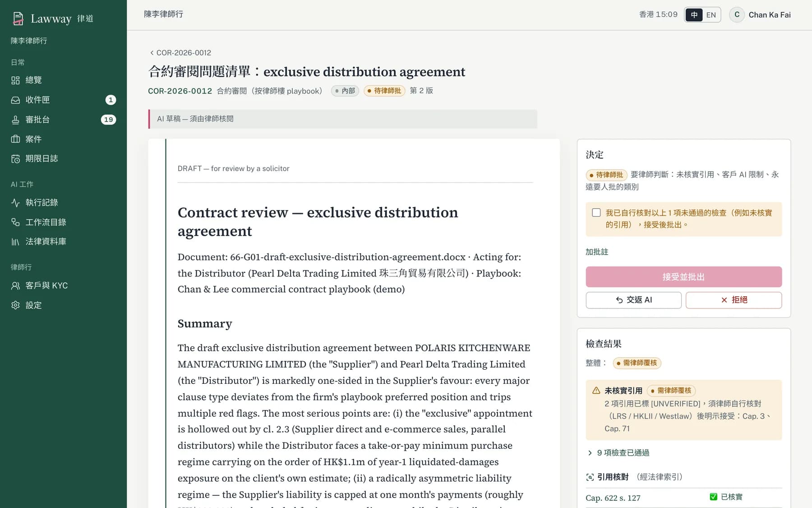Click the 陳李律師行 header text
This screenshot has width=812, height=508.
[163, 14]
